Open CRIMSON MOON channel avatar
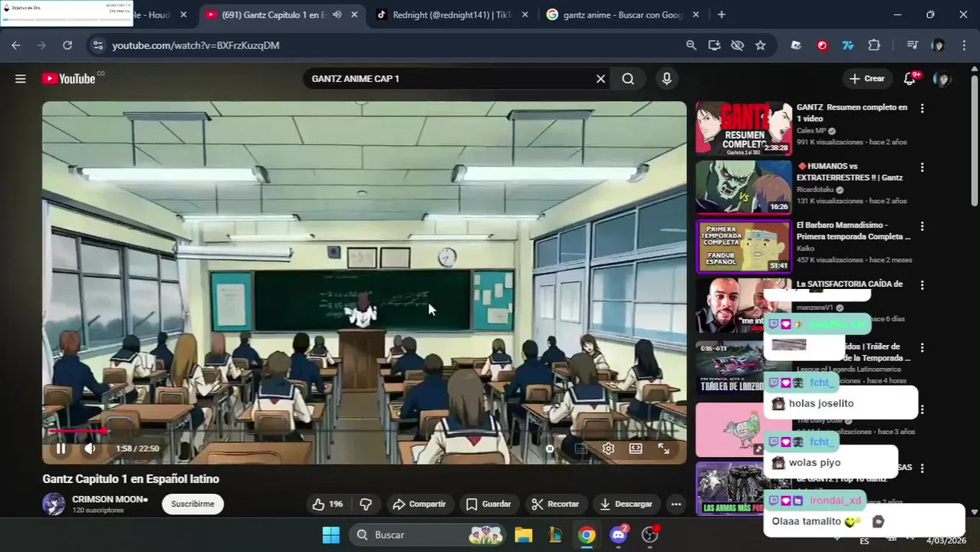Viewport: 980px width, 552px height. click(x=54, y=504)
